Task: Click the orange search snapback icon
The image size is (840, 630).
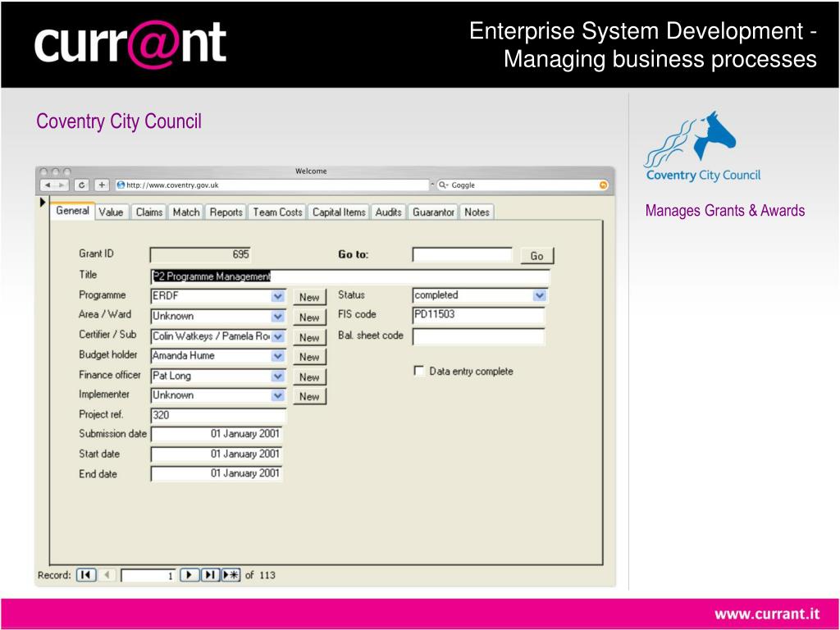Action: 603,185
